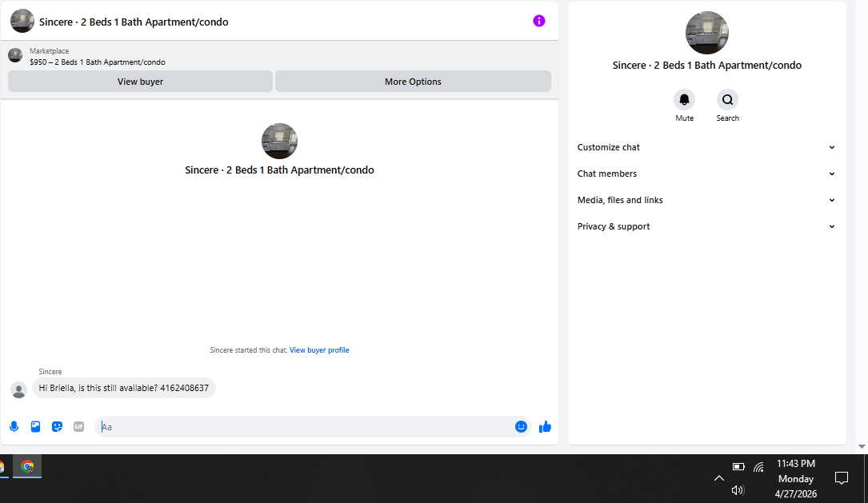This screenshot has width=868, height=503.
Task: Click the Marketplace label in banner
Action: pyautogui.click(x=50, y=51)
